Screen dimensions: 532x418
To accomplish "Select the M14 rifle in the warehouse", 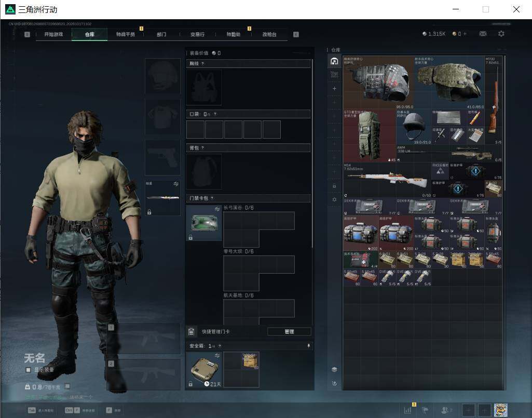I will pyautogui.click(x=387, y=180).
